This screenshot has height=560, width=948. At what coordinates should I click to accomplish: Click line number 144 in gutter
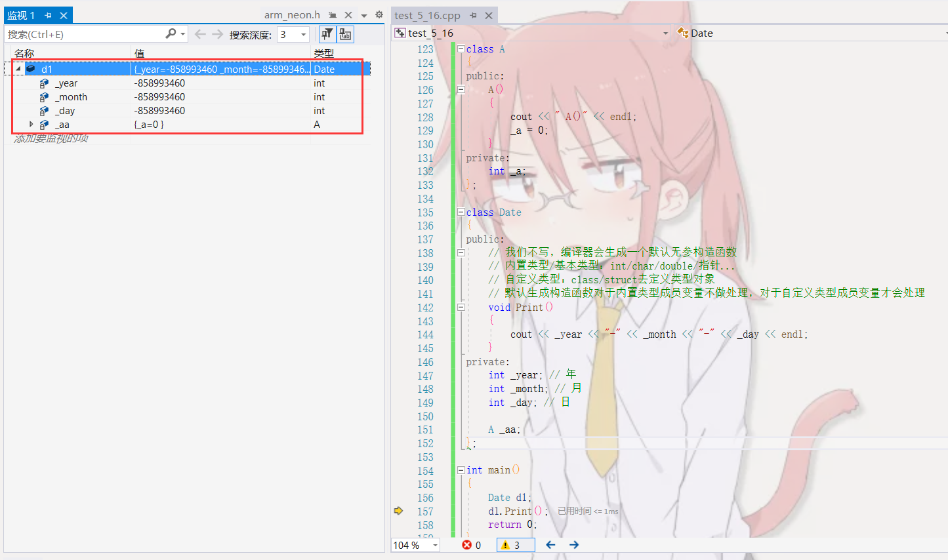click(425, 334)
